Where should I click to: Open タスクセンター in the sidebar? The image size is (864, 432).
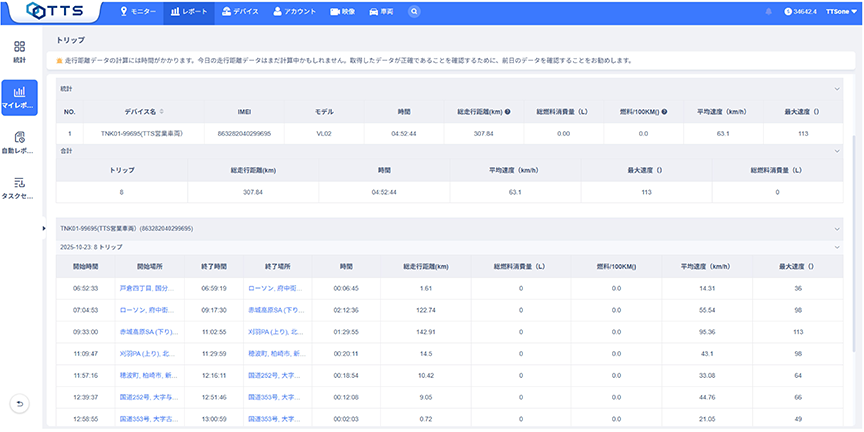(x=19, y=187)
